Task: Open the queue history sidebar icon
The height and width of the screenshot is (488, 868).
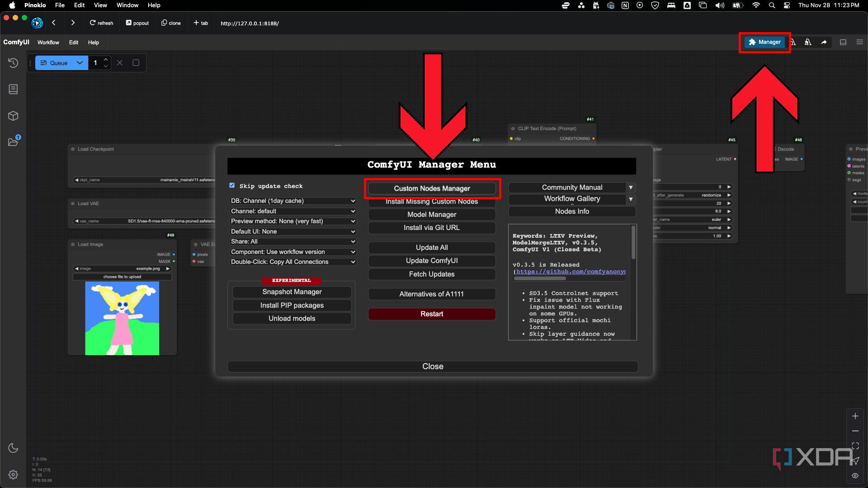Action: coord(13,63)
